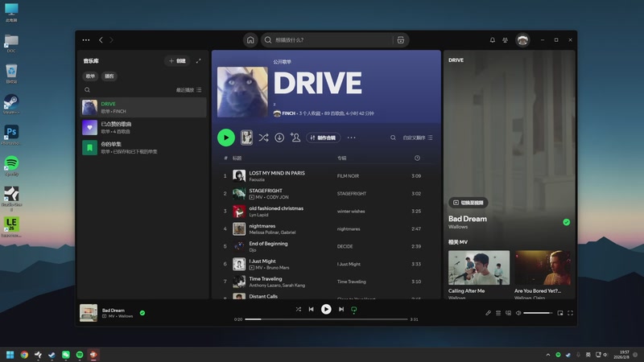Select track Time Traveling
The width and height of the screenshot is (644, 362).
(x=266, y=278)
